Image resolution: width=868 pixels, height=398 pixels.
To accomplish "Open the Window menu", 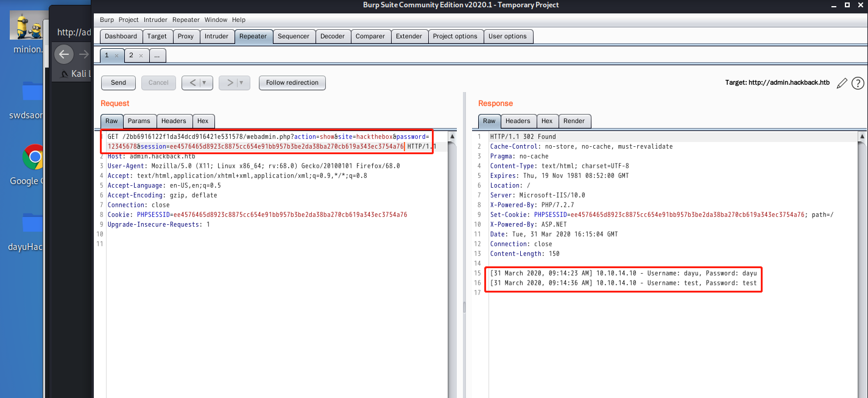I will tap(216, 20).
